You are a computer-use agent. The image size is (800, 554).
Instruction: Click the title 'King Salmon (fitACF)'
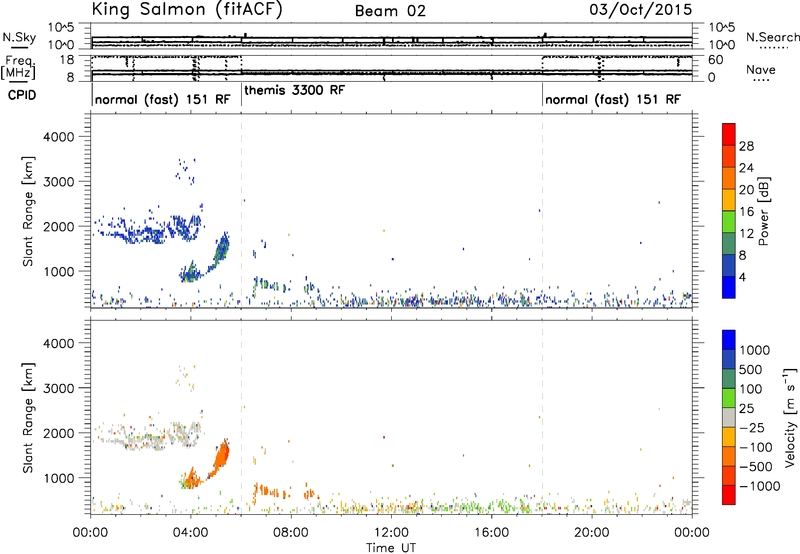coord(187,10)
